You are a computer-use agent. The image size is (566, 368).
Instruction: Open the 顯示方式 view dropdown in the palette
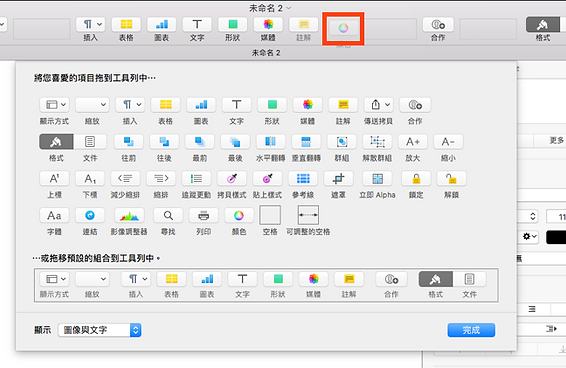(x=54, y=105)
